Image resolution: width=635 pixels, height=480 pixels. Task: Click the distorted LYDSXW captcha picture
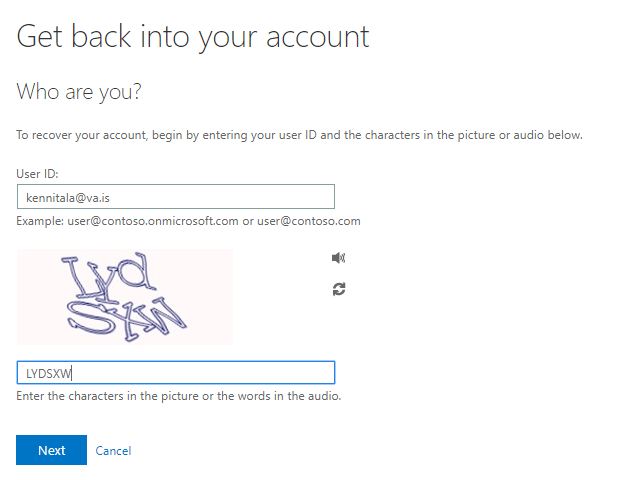[x=125, y=297]
